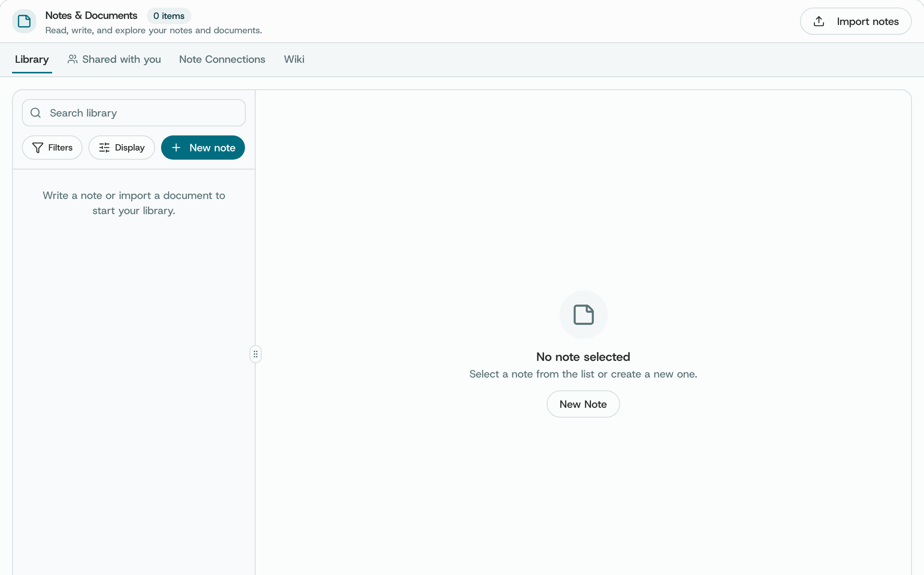
Task: Switch to Note Connections tab
Action: tap(222, 59)
